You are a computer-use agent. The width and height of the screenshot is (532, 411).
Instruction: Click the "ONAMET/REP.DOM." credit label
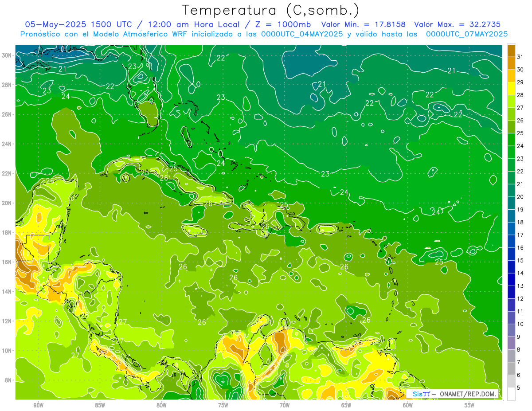click(468, 394)
